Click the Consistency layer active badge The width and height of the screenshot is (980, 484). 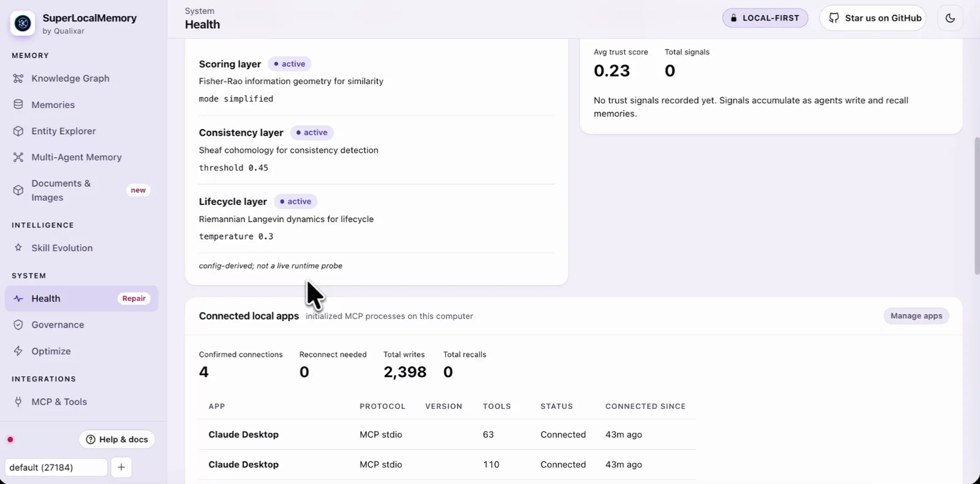[x=312, y=132]
